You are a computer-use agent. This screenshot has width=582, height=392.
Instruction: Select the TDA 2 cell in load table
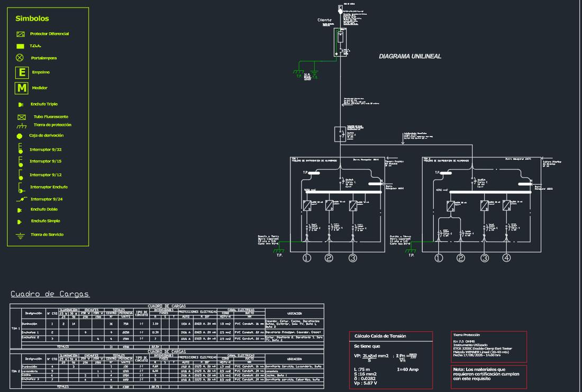pyautogui.click(x=15, y=371)
